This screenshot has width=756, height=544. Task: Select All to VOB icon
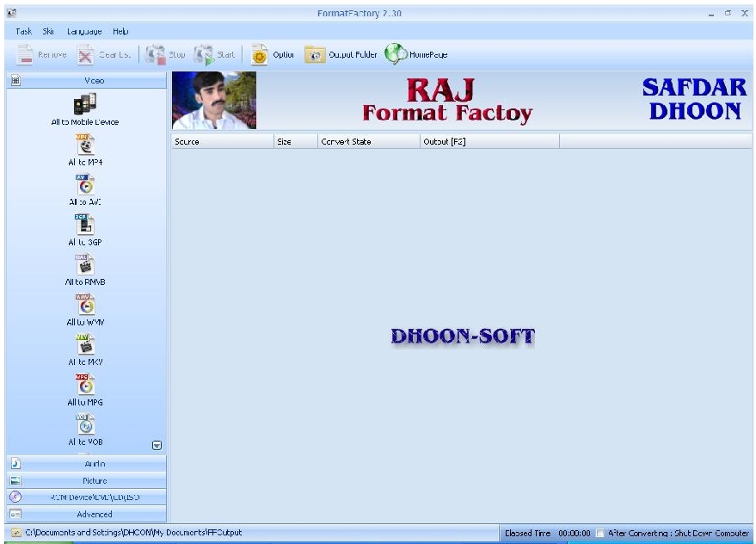click(85, 424)
